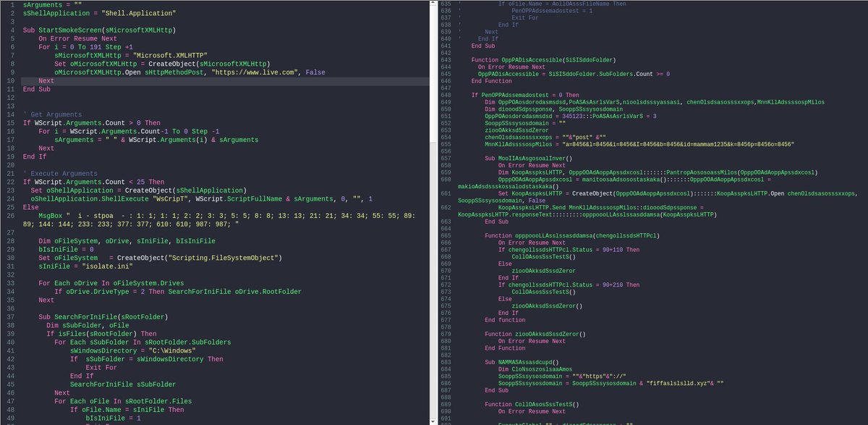Click the 'If oDrive.DriveType = 2' line

tap(178, 292)
